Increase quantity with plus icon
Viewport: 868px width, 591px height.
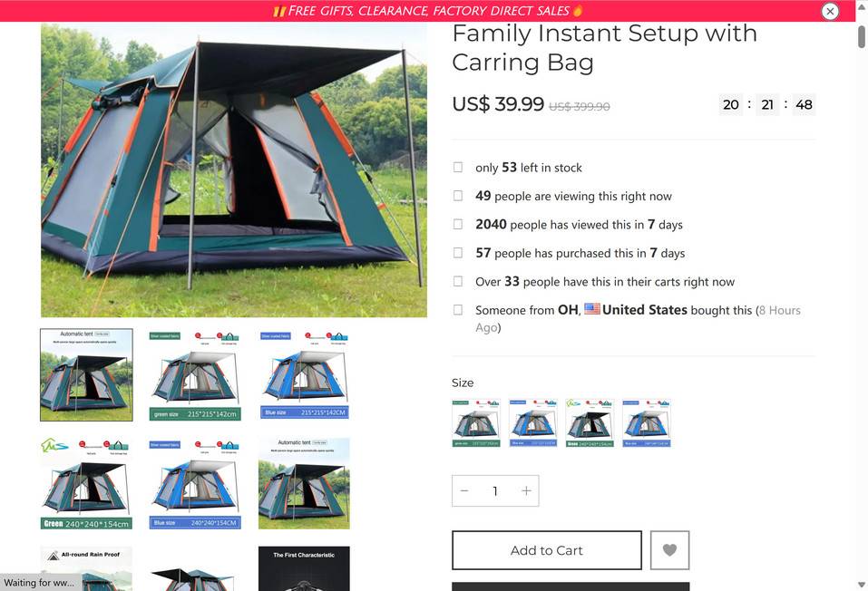click(x=526, y=491)
